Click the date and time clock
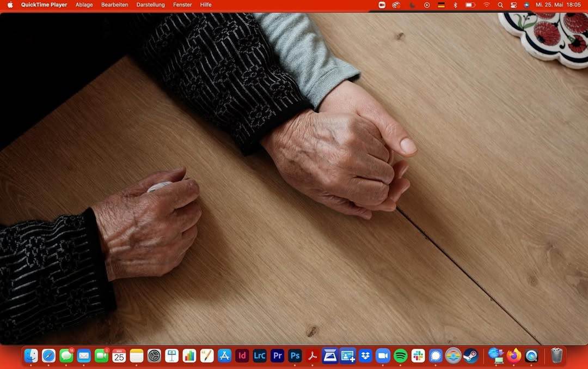This screenshot has height=369, width=588. [558, 5]
